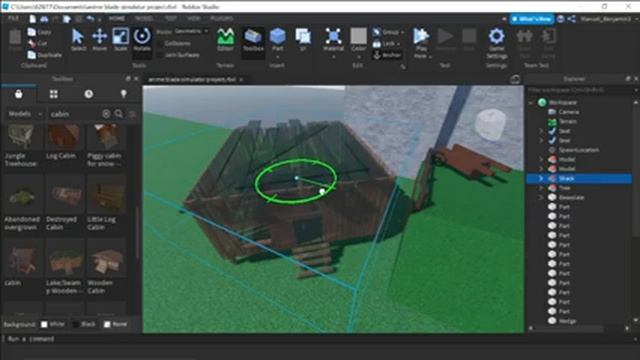
Task: Open Game Settings
Action: [496, 43]
